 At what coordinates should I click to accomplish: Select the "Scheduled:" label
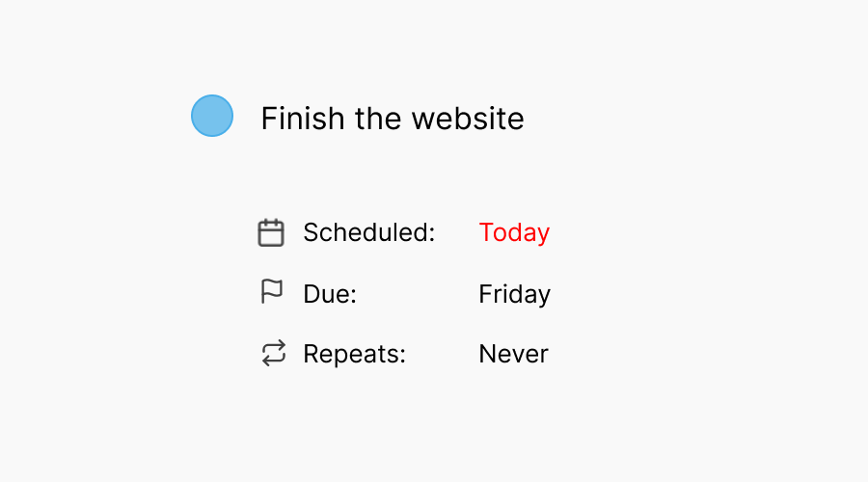coord(368,232)
